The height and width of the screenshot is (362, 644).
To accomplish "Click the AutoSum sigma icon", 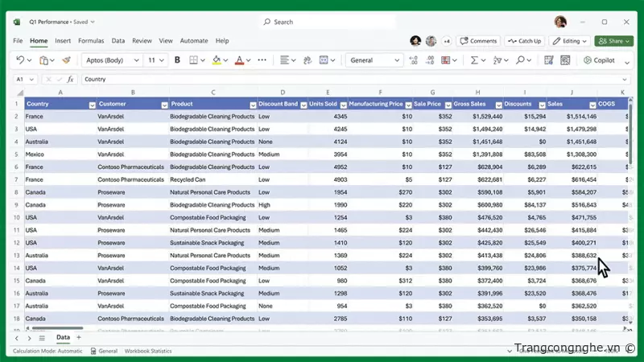I will click(474, 60).
